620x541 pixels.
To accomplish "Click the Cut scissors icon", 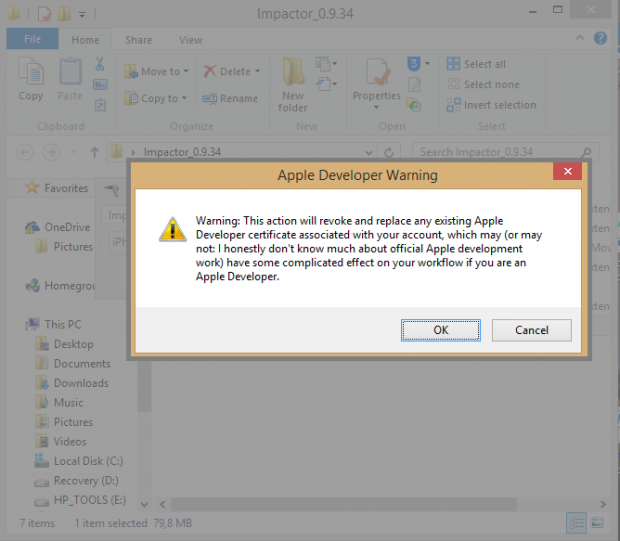I will [x=100, y=64].
